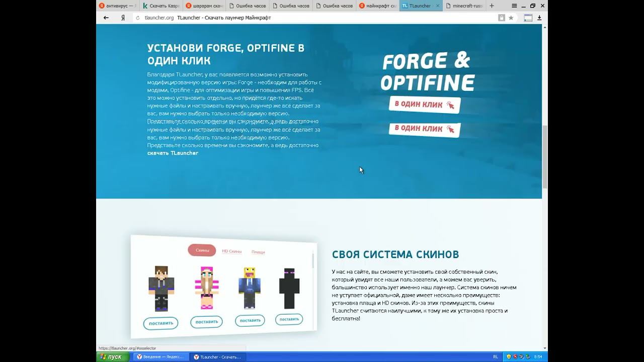644x362 pixels.
Task: Switch to TLauncher - Скачать taskbar window
Action: (218, 357)
